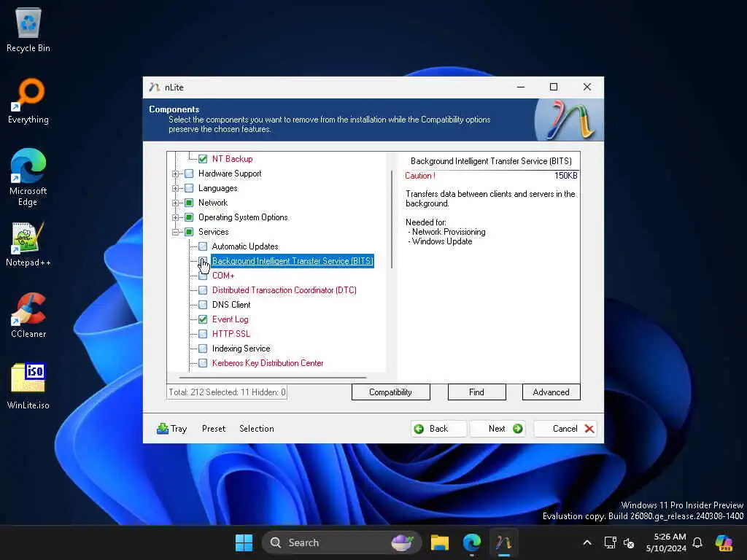Show hidden system tray icons
The height and width of the screenshot is (560, 747).
[x=587, y=542]
